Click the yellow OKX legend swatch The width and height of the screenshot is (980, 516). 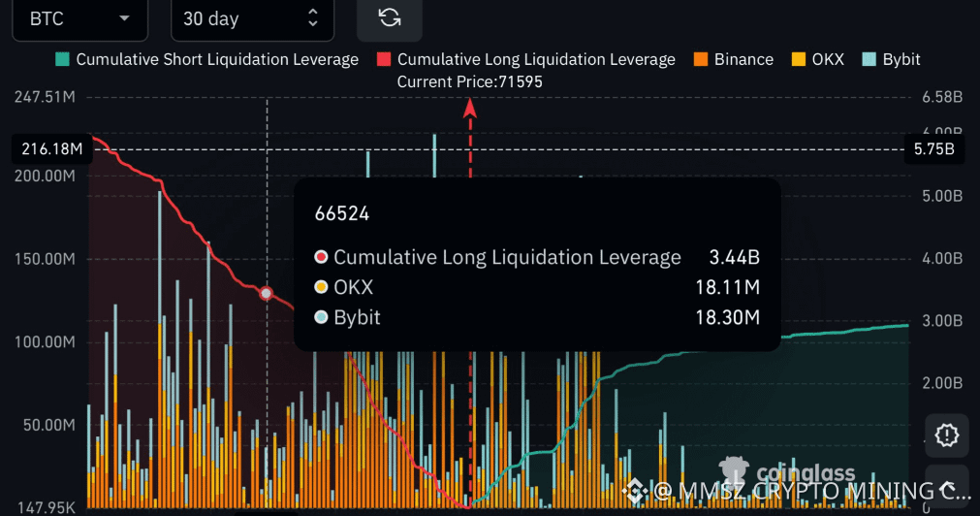798,59
